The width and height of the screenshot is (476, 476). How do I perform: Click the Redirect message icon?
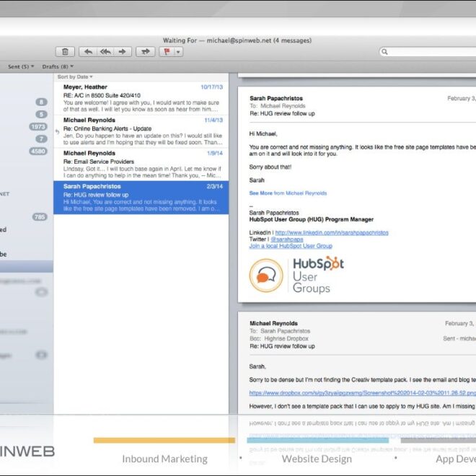146,52
